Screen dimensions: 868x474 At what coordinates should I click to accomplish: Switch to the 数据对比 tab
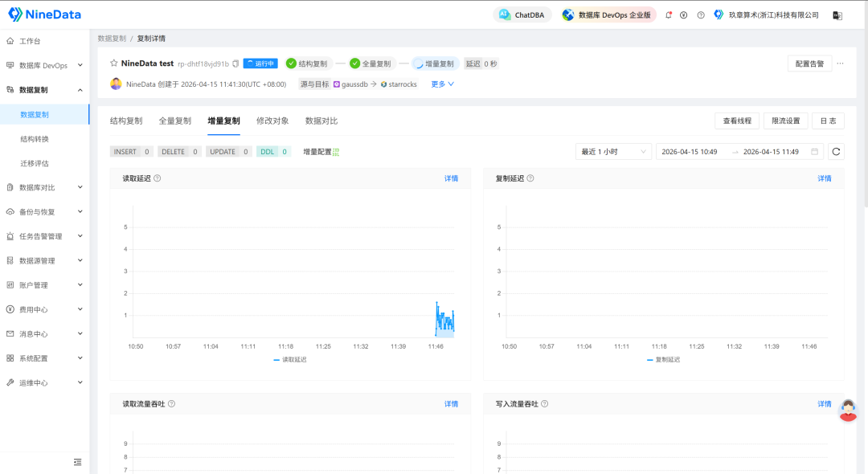coord(321,121)
